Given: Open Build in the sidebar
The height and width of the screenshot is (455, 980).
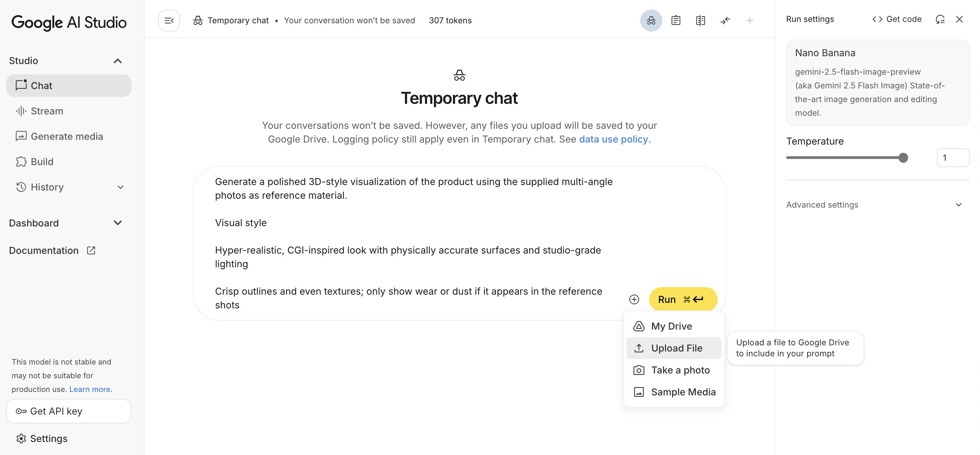Looking at the screenshot, I should pos(69,162).
